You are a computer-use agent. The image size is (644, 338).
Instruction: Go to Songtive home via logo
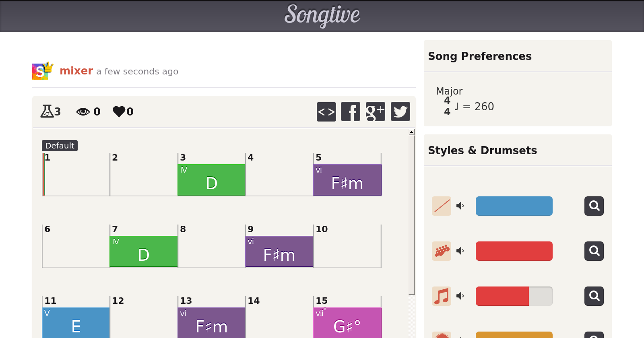coord(322,15)
